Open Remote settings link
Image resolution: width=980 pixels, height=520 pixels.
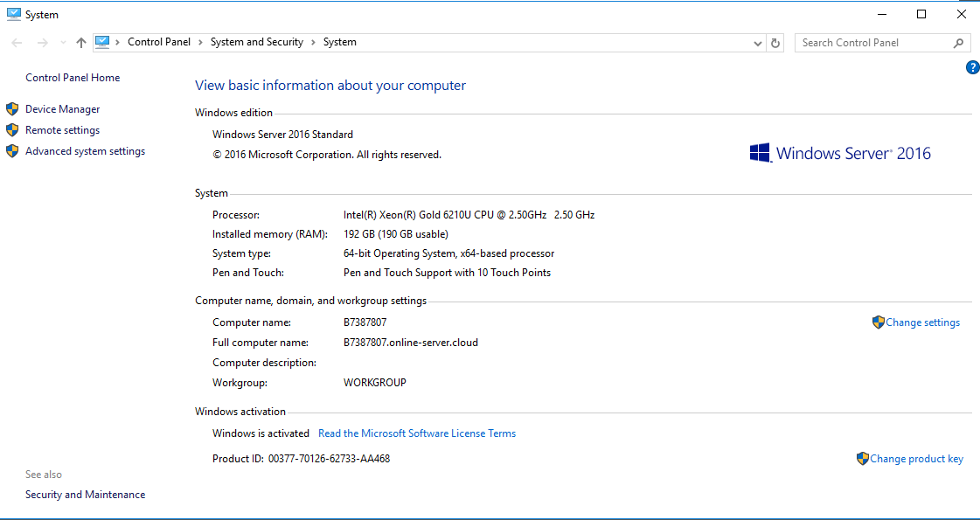[62, 130]
